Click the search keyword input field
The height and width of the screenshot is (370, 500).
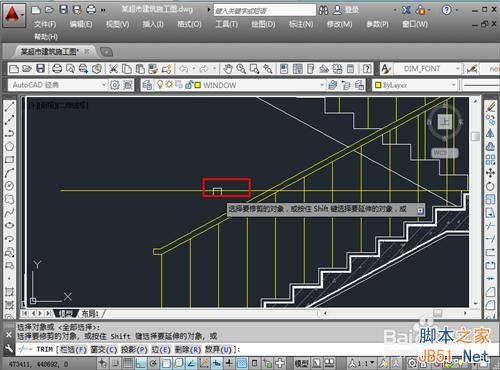coord(265,11)
